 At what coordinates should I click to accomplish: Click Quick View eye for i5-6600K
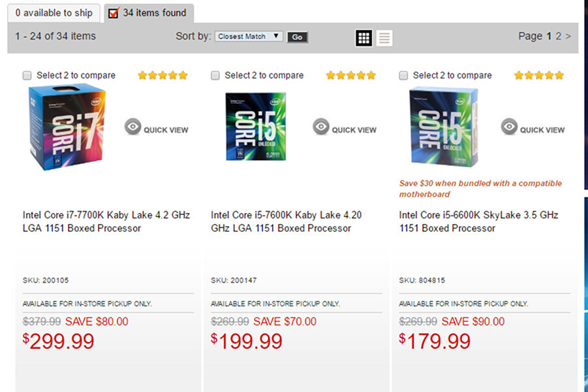pos(509,127)
